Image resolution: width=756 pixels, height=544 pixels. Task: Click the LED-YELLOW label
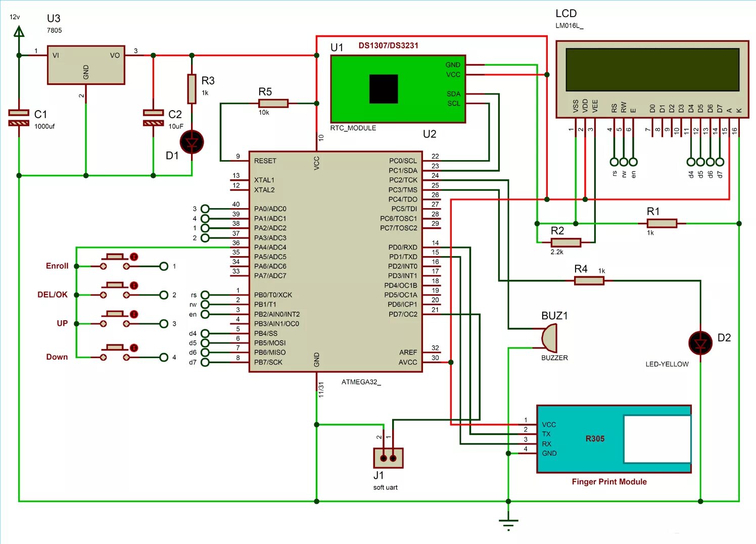click(x=667, y=364)
